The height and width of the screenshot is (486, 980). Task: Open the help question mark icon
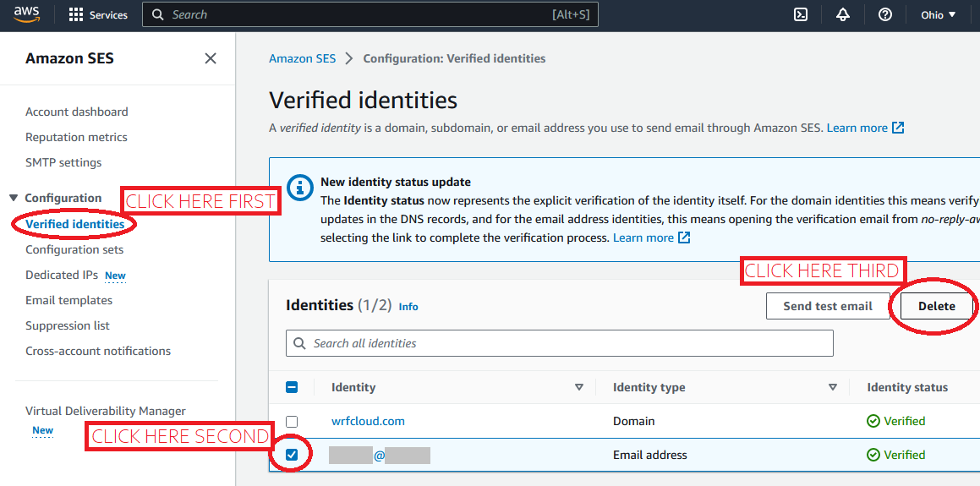click(884, 14)
